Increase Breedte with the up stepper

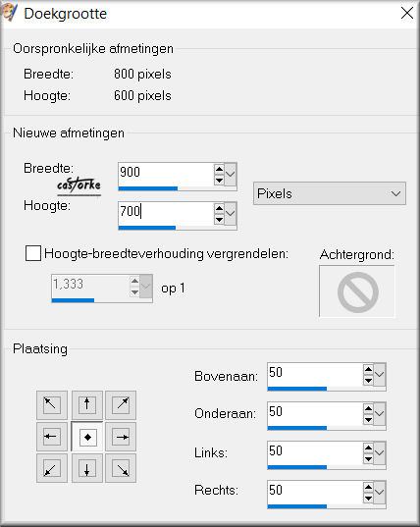pos(219,169)
